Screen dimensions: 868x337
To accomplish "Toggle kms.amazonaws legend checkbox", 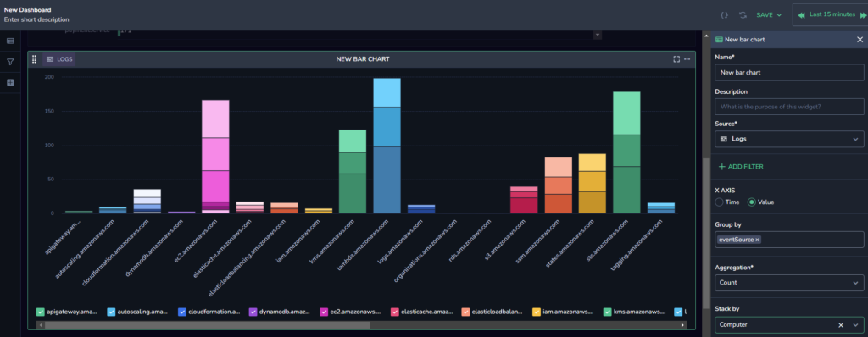I will [x=607, y=312].
